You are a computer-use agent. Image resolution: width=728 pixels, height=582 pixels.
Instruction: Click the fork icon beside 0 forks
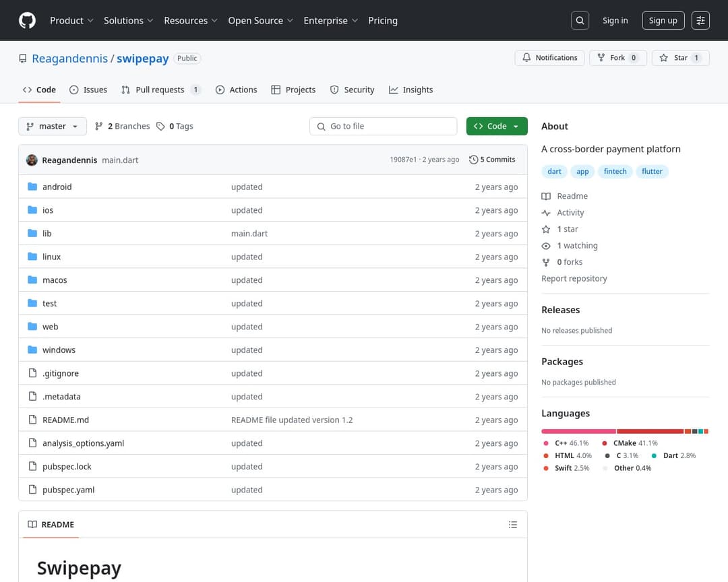pyautogui.click(x=546, y=262)
